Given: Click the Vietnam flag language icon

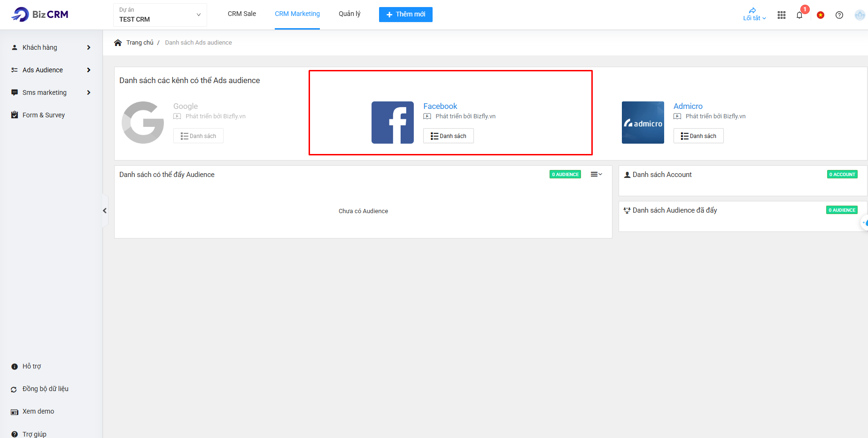Looking at the screenshot, I should (x=821, y=15).
